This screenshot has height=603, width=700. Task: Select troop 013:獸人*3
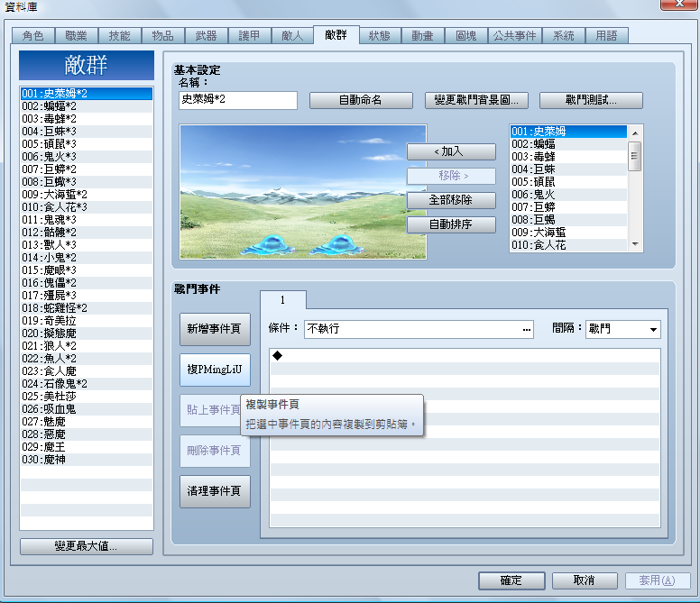pos(87,245)
